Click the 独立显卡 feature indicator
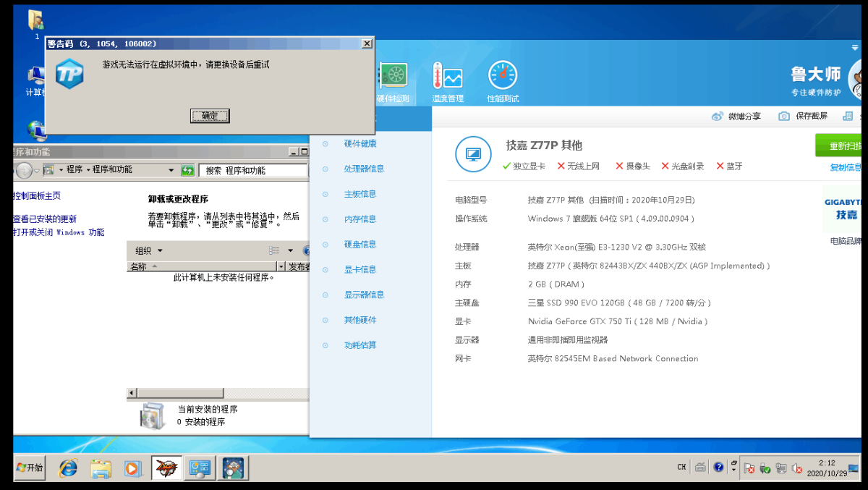Viewport: 868px width, 490px height. [524, 166]
